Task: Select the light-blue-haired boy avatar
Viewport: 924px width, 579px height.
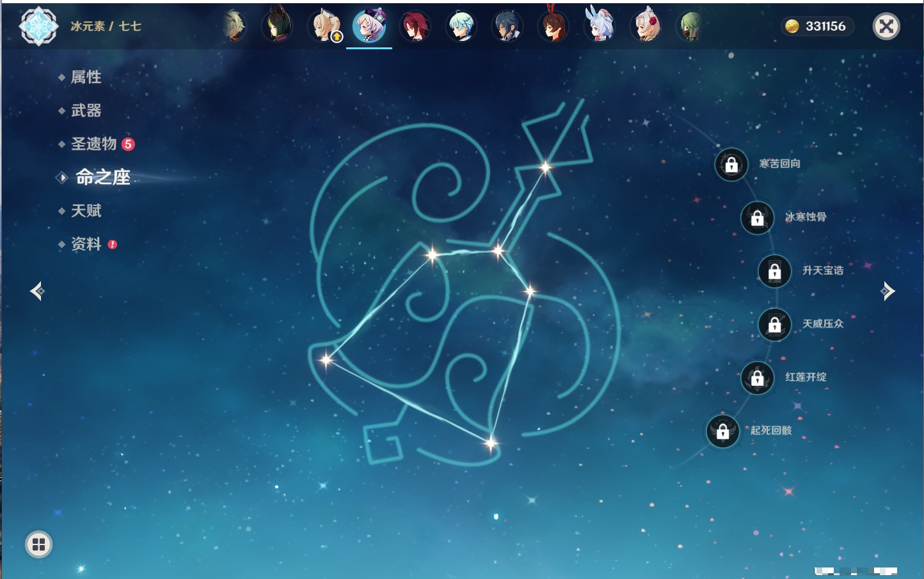Action: [x=461, y=26]
